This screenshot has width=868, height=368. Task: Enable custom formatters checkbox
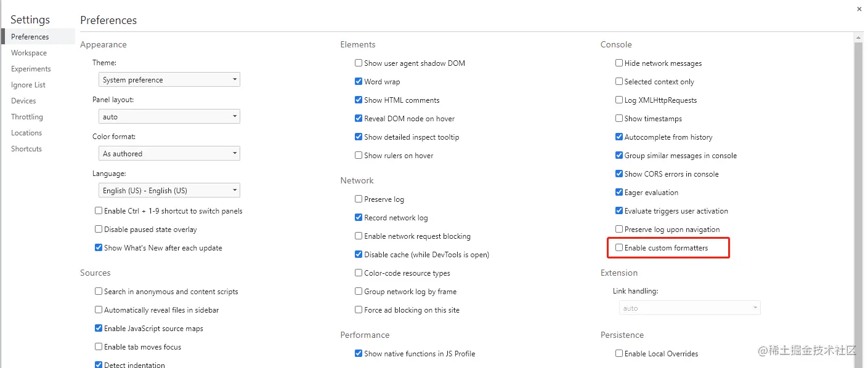point(619,248)
